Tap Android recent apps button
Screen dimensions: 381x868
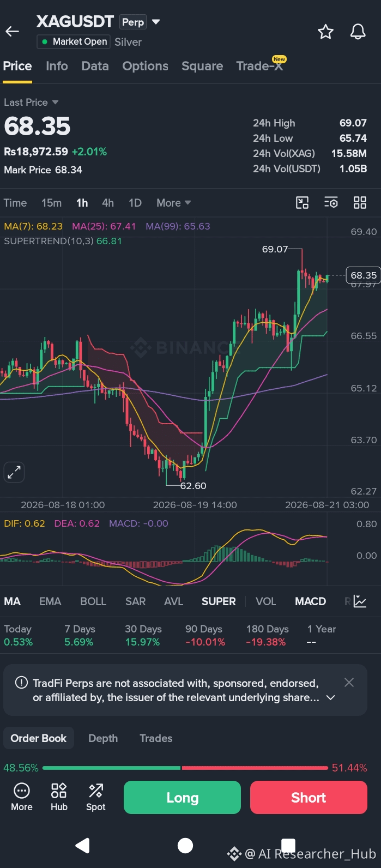[x=288, y=845]
